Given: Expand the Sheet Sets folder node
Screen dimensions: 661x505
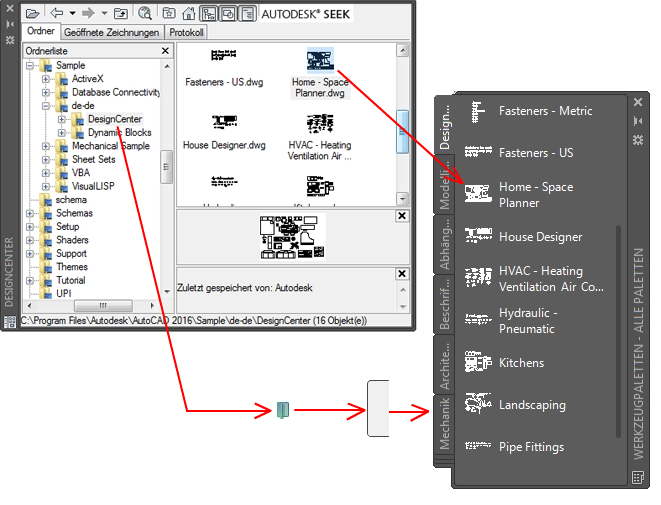Looking at the screenshot, I should point(46,160).
